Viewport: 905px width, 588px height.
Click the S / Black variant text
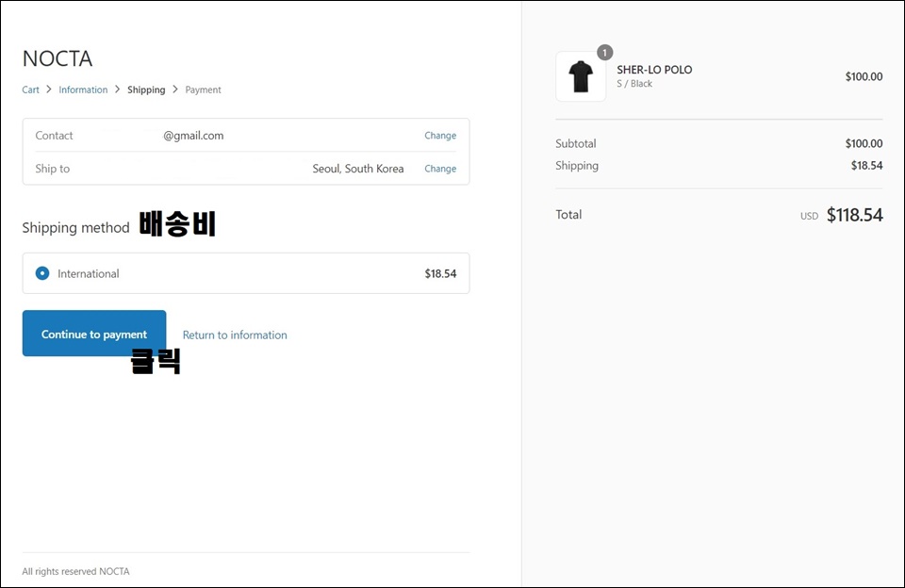pyautogui.click(x=634, y=84)
